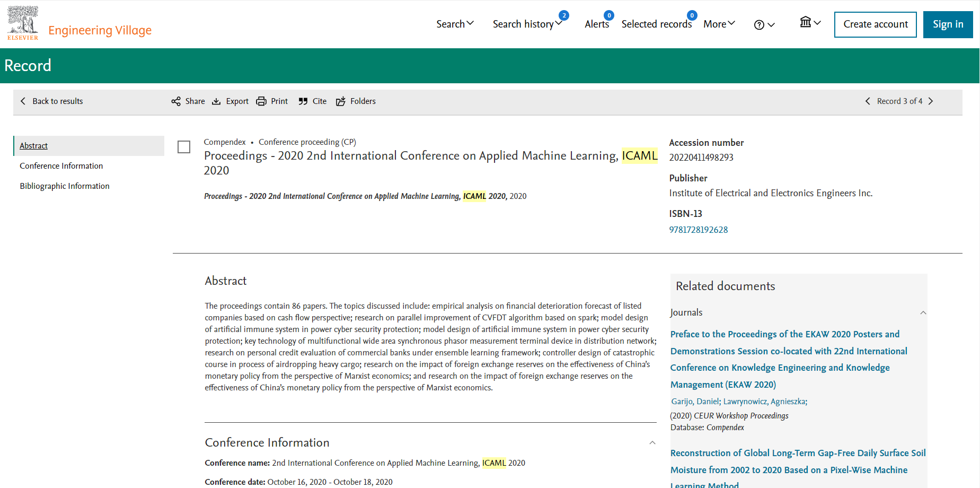Screen dimensions: 980x488
Task: Click the Export download icon
Action: (216, 101)
